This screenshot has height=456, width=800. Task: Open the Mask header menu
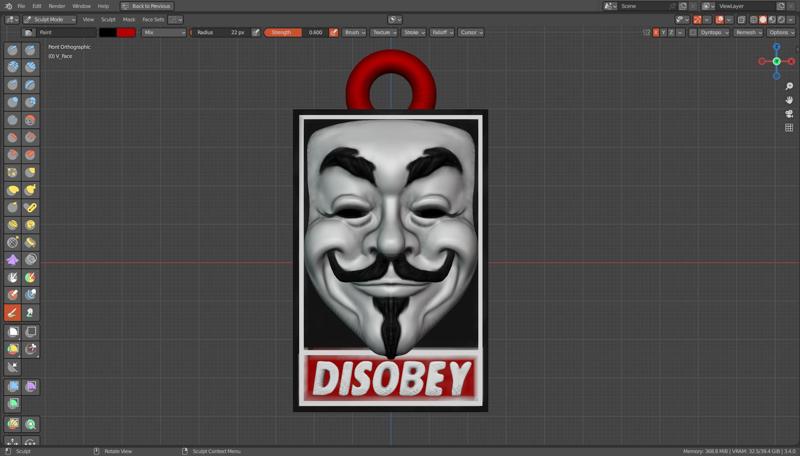click(x=129, y=20)
